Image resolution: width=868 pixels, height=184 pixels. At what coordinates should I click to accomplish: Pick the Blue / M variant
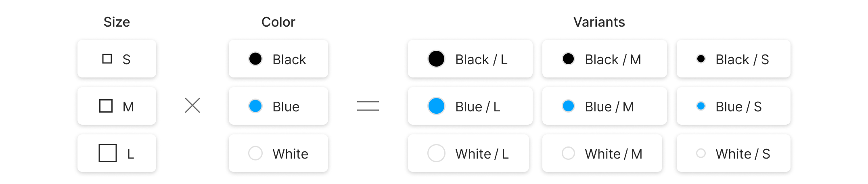tap(604, 106)
